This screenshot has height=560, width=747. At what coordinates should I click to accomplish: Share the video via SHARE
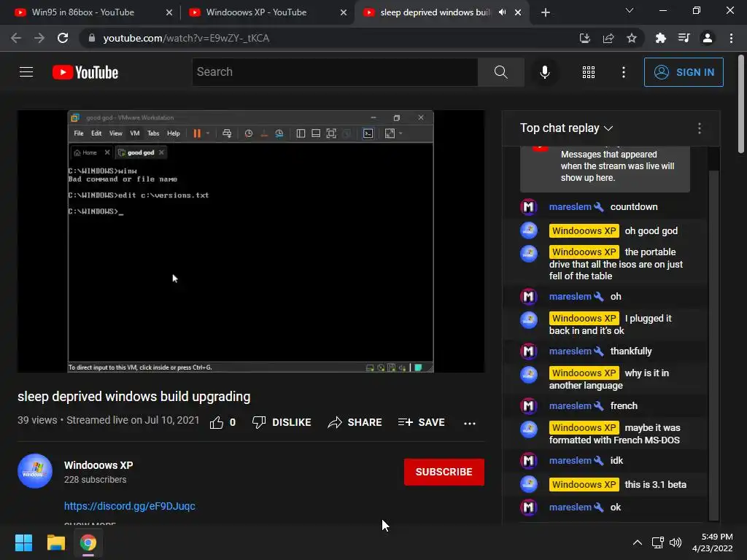[355, 422]
